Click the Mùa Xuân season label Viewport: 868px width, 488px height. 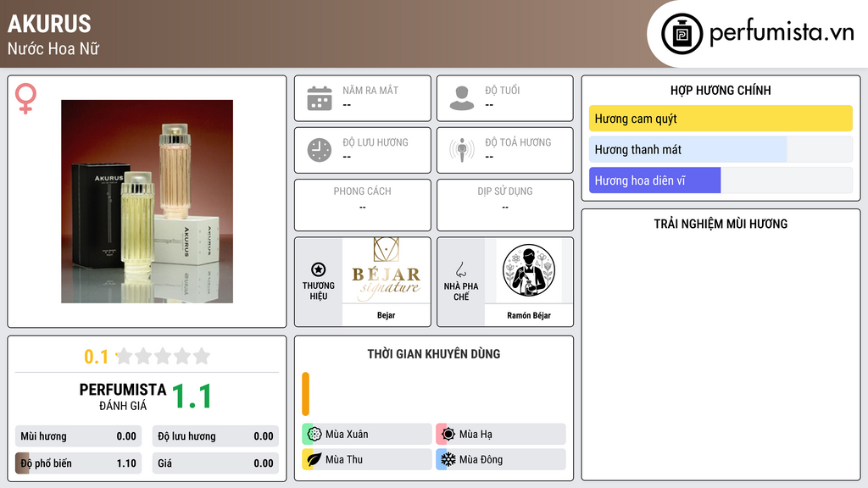pos(347,435)
